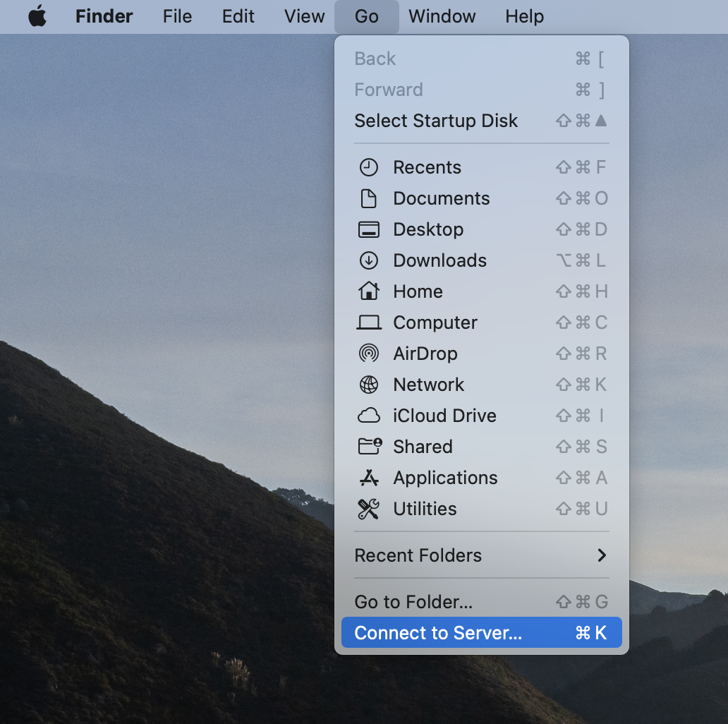Click the AirDrop icon

tap(368, 354)
